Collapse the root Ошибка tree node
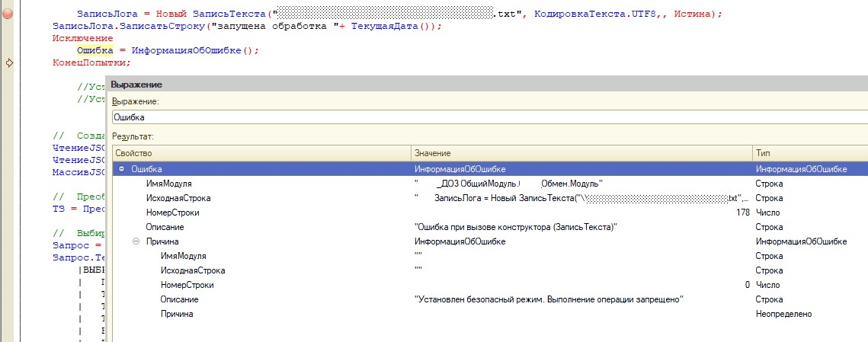 (122, 169)
